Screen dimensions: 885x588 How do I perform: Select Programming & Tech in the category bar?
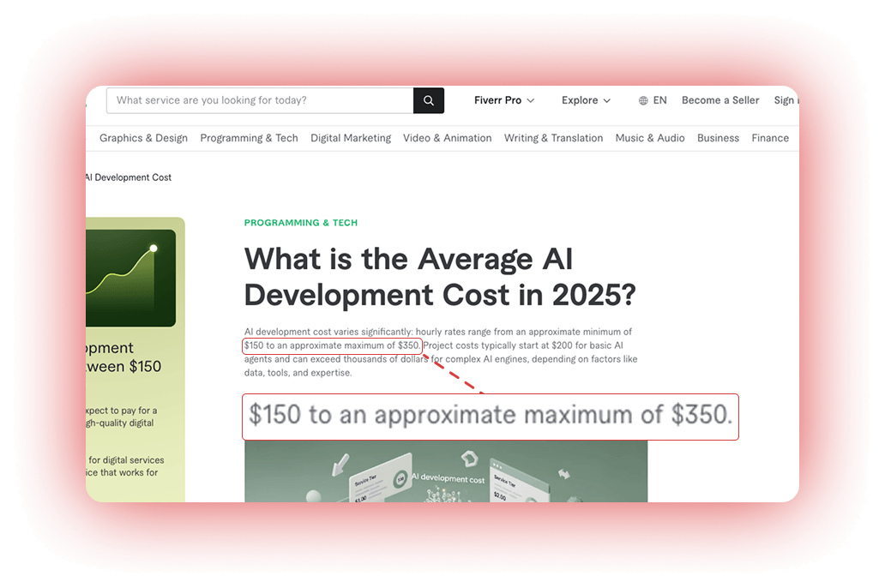coord(249,138)
